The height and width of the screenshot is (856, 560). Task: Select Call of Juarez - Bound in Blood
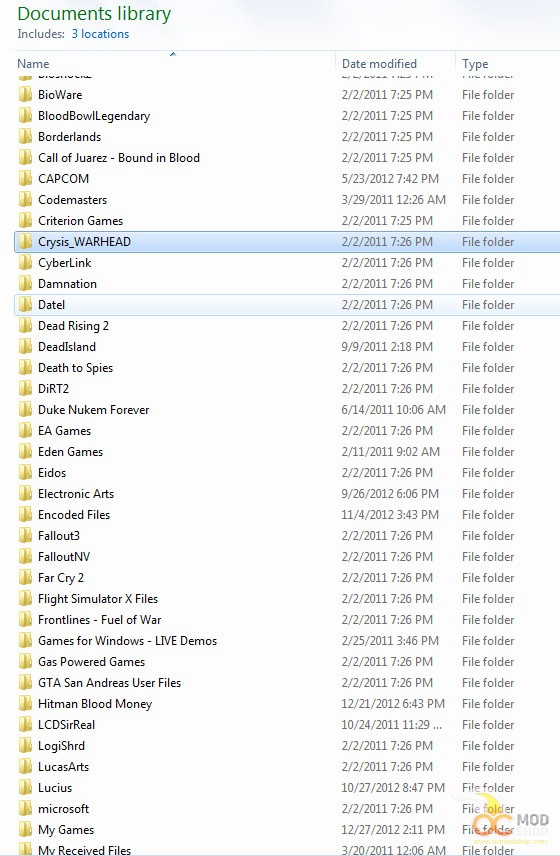coord(118,158)
